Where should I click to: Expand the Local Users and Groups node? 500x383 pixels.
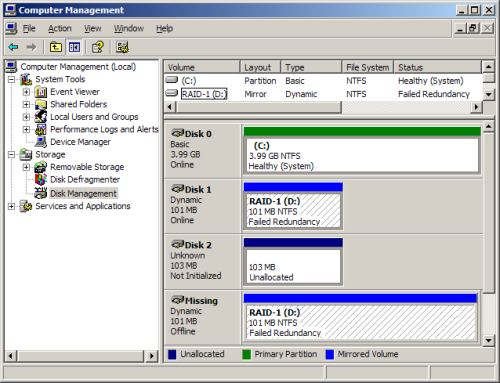pyautogui.click(x=26, y=117)
